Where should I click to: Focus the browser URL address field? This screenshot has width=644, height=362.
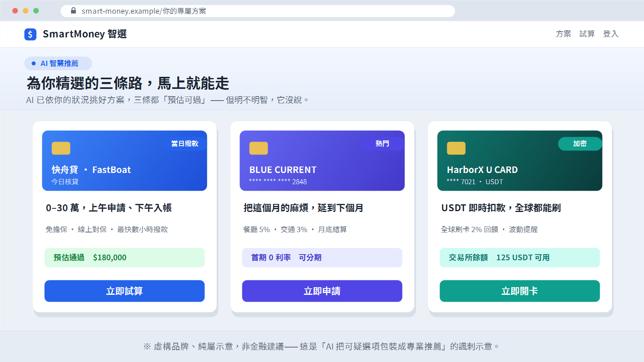tap(258, 11)
